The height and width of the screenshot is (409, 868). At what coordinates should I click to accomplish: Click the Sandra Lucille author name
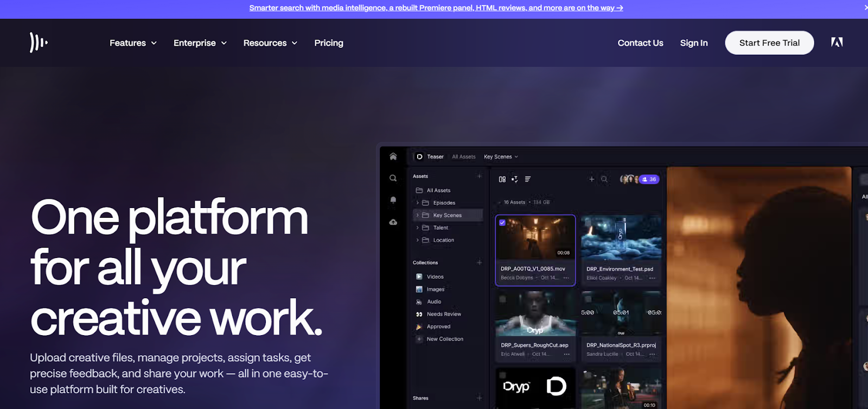(x=602, y=354)
